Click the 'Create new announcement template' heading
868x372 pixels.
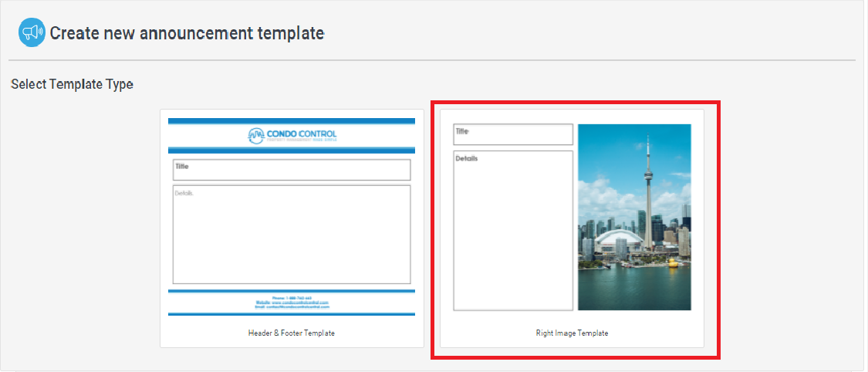pos(187,33)
